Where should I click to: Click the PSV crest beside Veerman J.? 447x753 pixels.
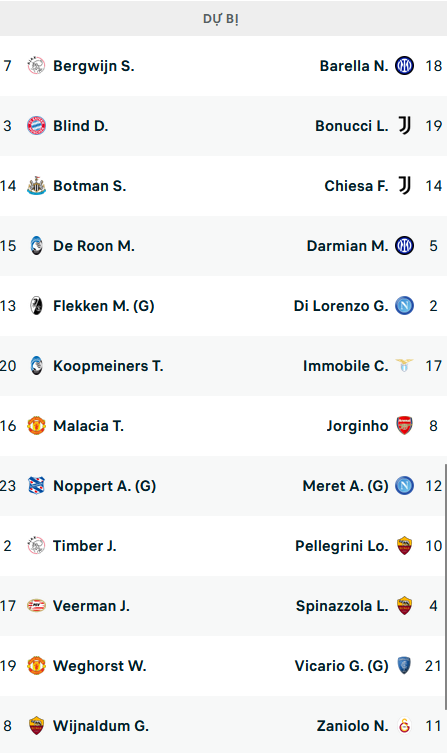(x=36, y=606)
